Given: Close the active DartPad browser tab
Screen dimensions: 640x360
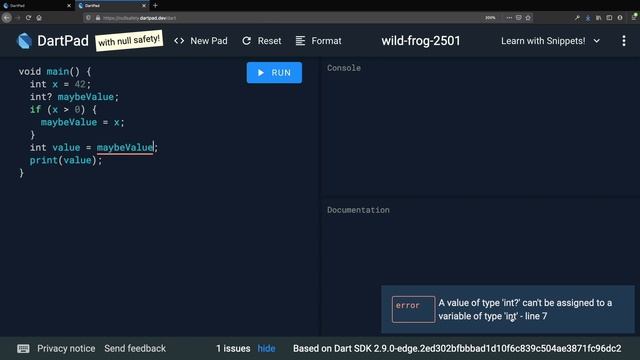Looking at the screenshot, I should click(x=144, y=6).
